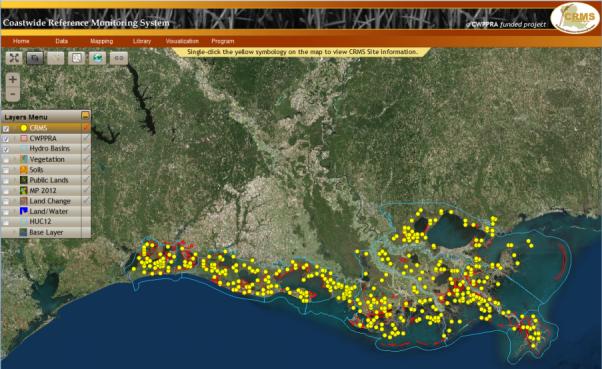
Task: Select the magnifier search map tool
Action: (x=77, y=58)
